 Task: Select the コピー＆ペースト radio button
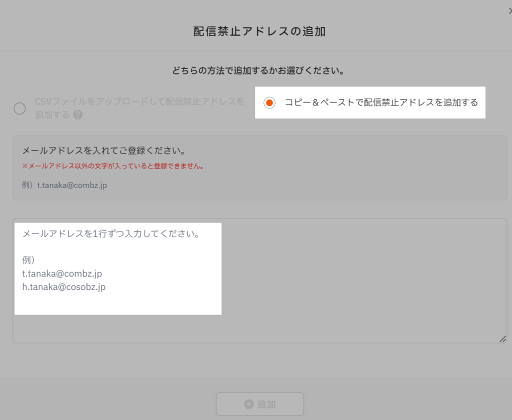[269, 102]
